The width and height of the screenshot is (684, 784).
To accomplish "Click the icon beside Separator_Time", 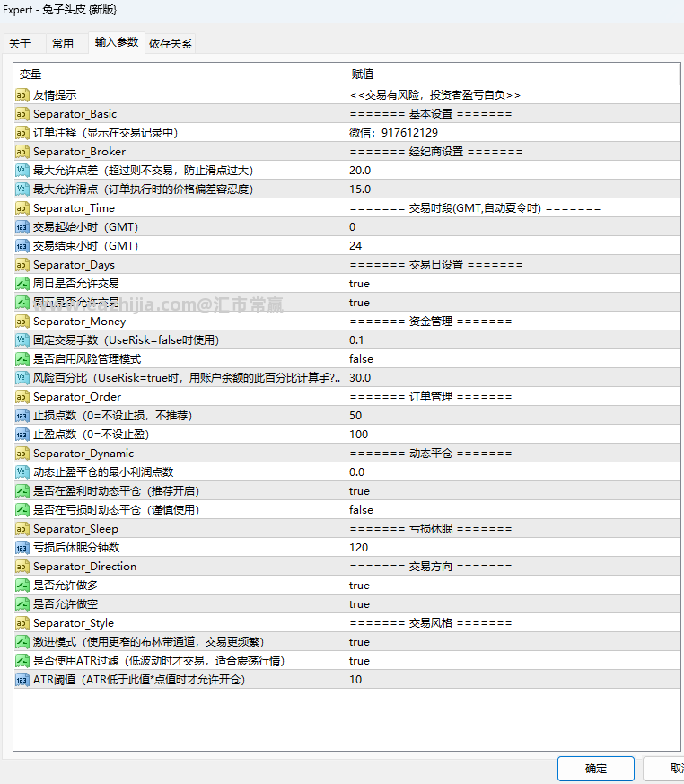I will tap(22, 208).
